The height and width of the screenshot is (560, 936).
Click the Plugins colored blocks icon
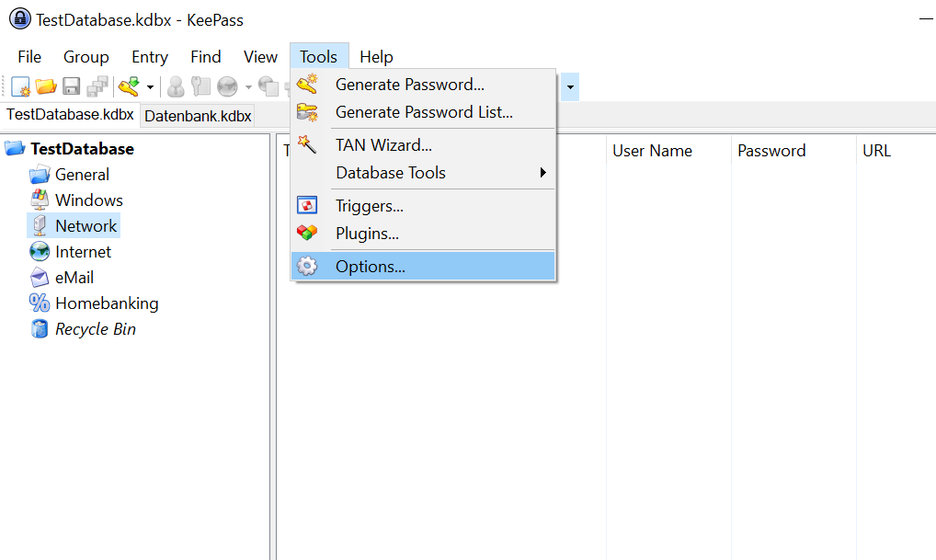[x=307, y=233]
